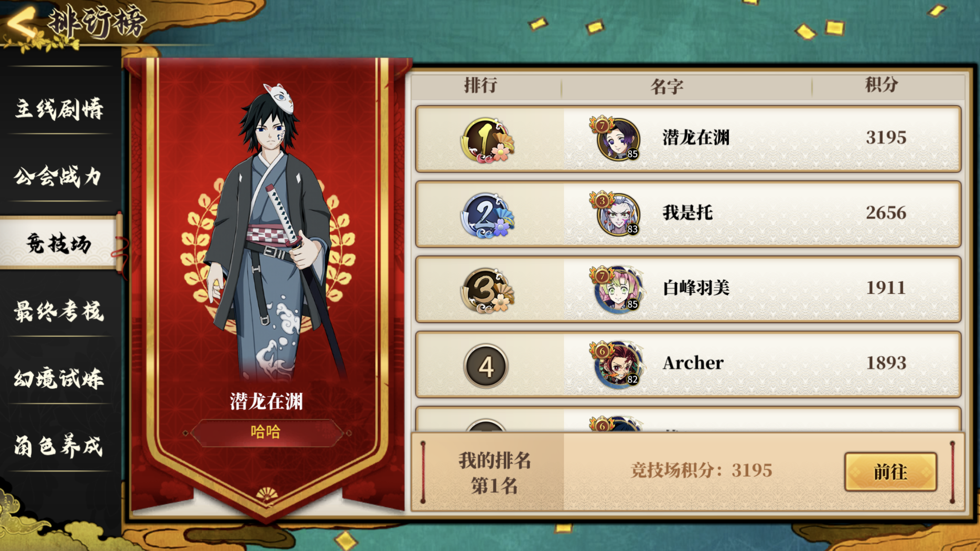The width and height of the screenshot is (980, 551).
Task: Click the 哈哈 guild label on banner
Action: tap(266, 432)
